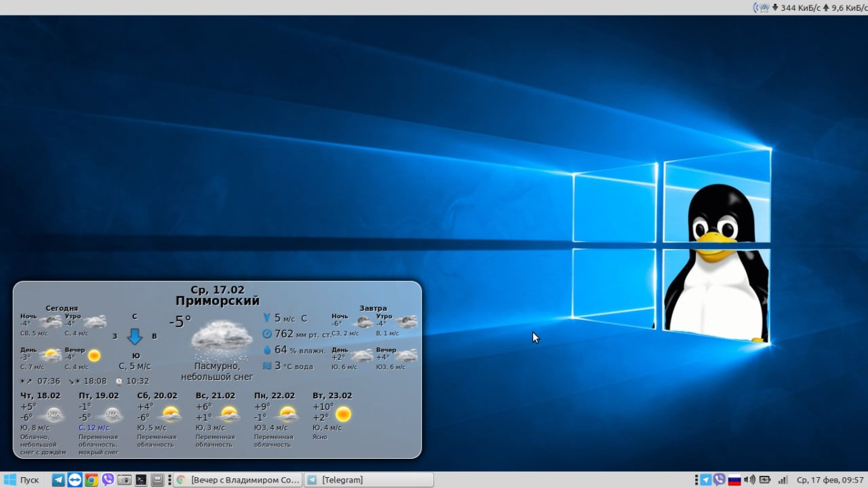Image resolution: width=868 pixels, height=488 pixels.
Task: Launch Chrome browser from the taskbar launcher
Action: pyautogui.click(x=91, y=480)
